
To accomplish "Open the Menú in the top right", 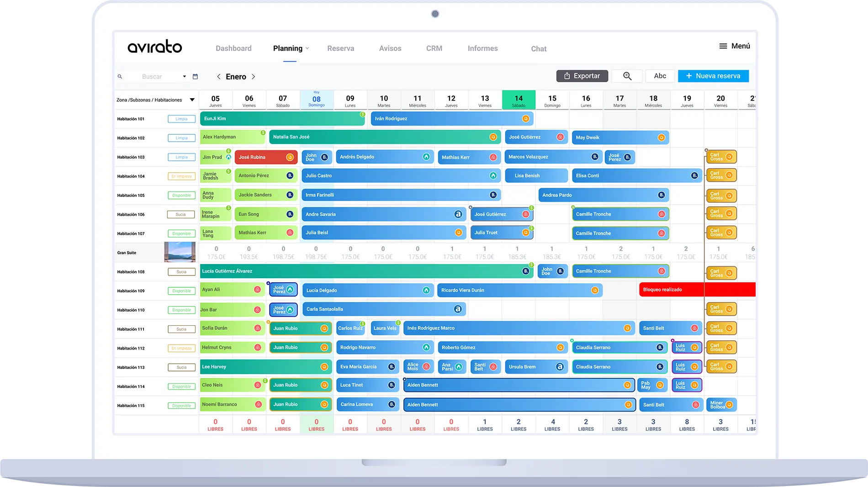I will click(x=734, y=46).
